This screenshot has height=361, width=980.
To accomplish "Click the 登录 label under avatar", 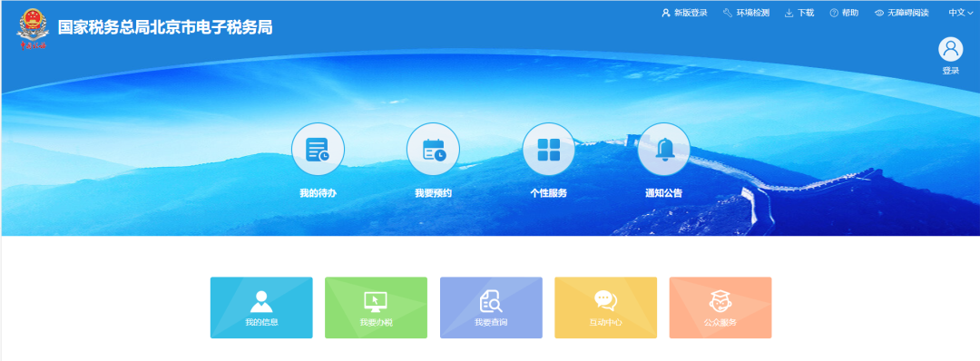I will coord(951,71).
